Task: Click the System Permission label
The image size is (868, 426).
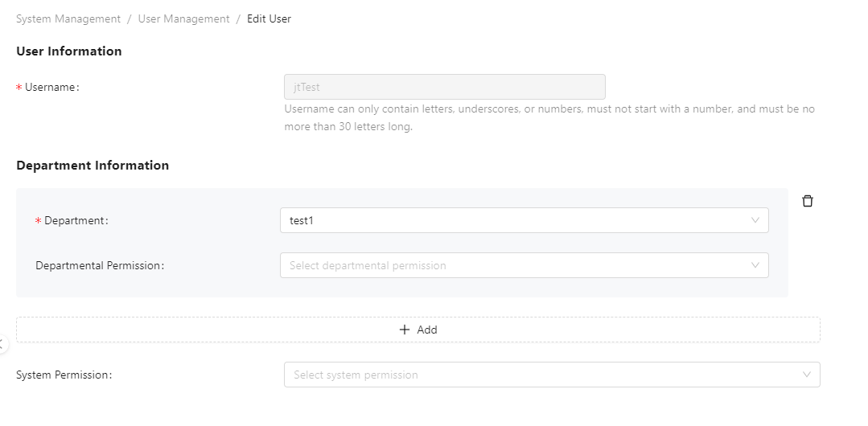Action: (x=64, y=375)
